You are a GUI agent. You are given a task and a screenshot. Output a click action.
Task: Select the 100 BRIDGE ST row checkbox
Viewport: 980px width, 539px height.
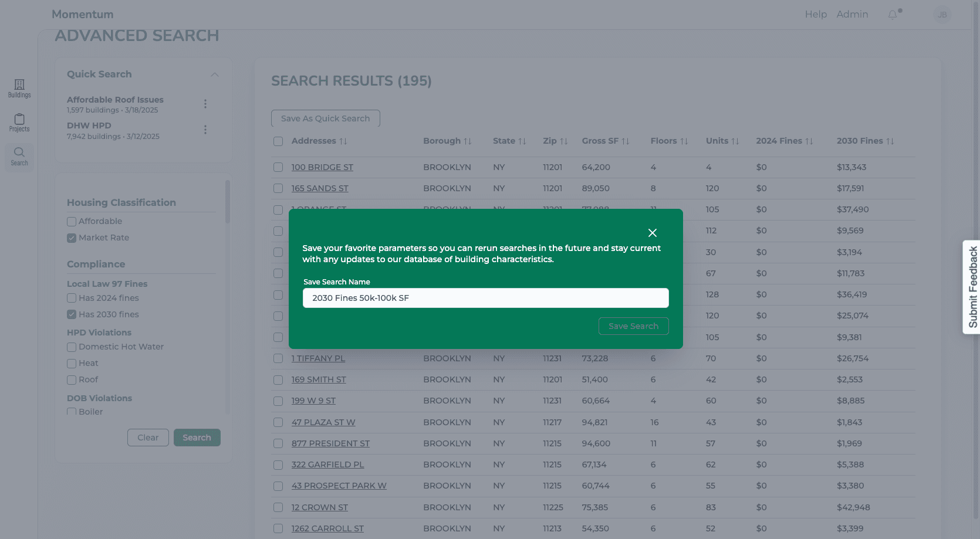[278, 167]
